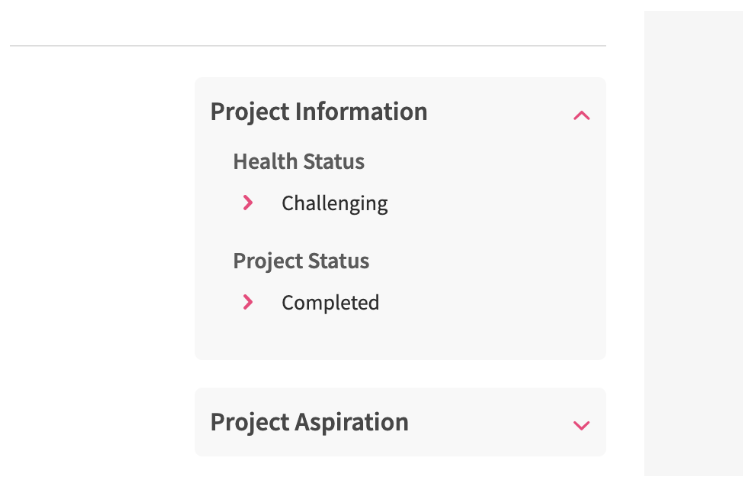Click the word Status in Project Status
754x478 pixels.
[x=338, y=261]
